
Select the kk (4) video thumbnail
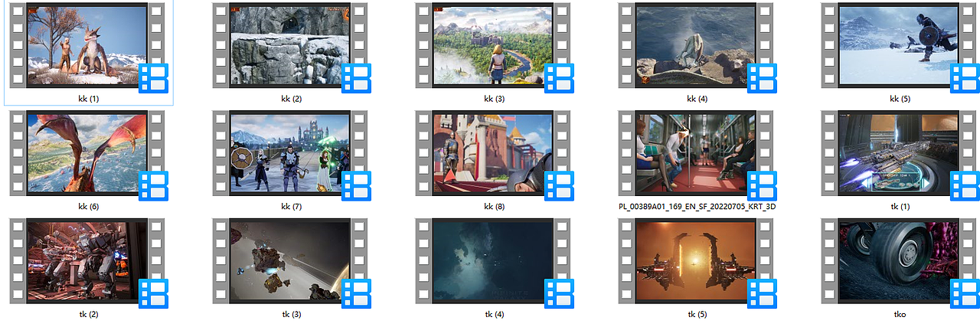tap(696, 45)
